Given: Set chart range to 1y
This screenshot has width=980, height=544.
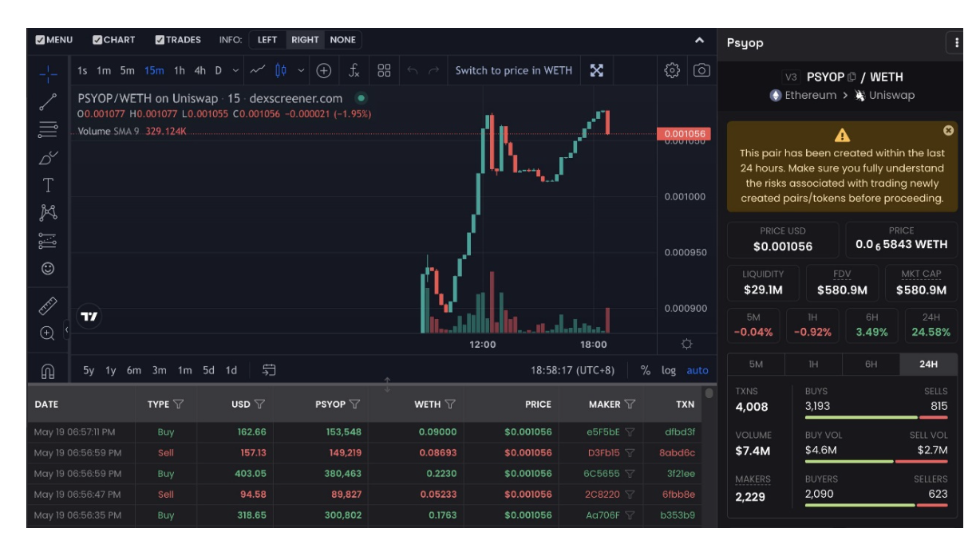Looking at the screenshot, I should tap(111, 370).
